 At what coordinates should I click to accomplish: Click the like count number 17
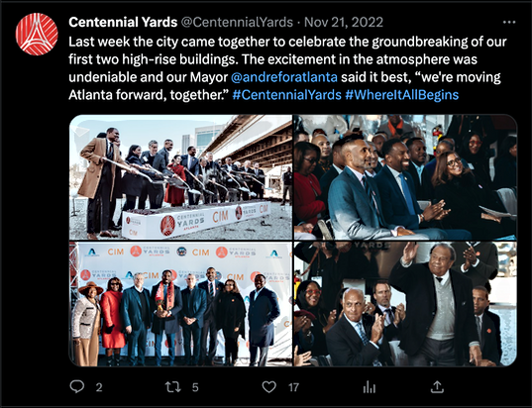coord(293,387)
